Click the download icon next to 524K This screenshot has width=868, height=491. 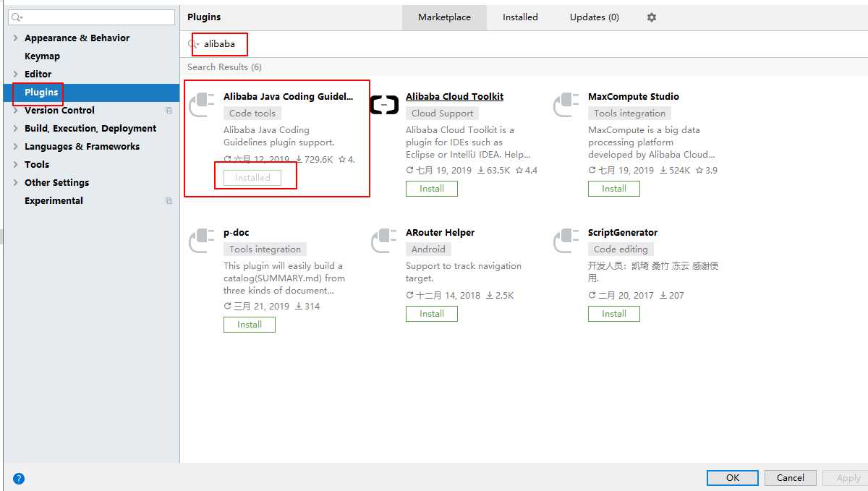coord(664,171)
